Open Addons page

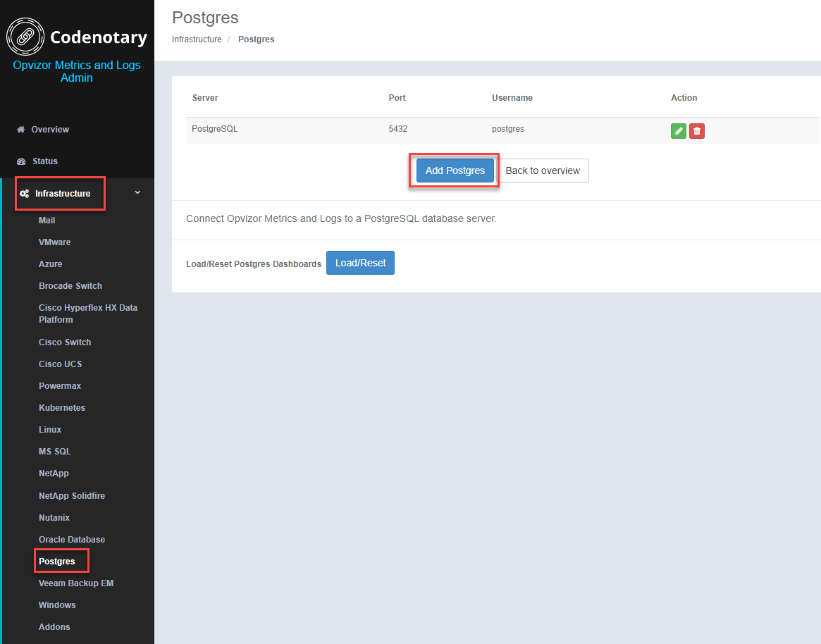54,627
